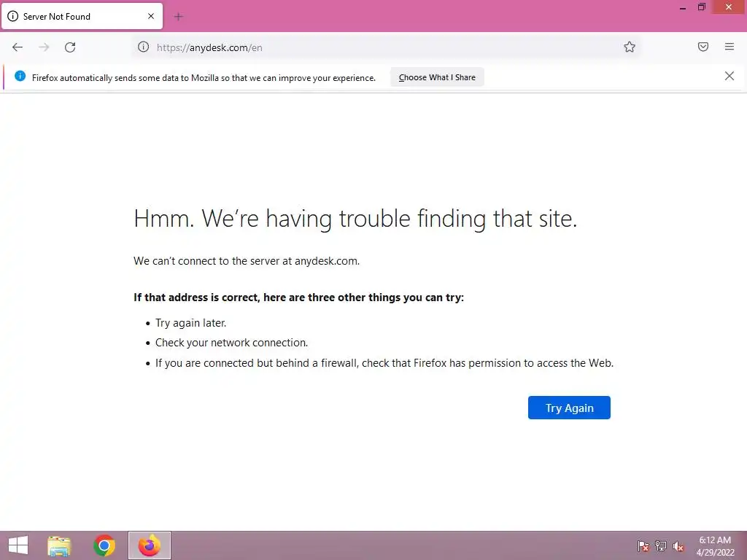Launch Google Chrome from the taskbar
Image resolution: width=747 pixels, height=560 pixels.
tap(104, 545)
